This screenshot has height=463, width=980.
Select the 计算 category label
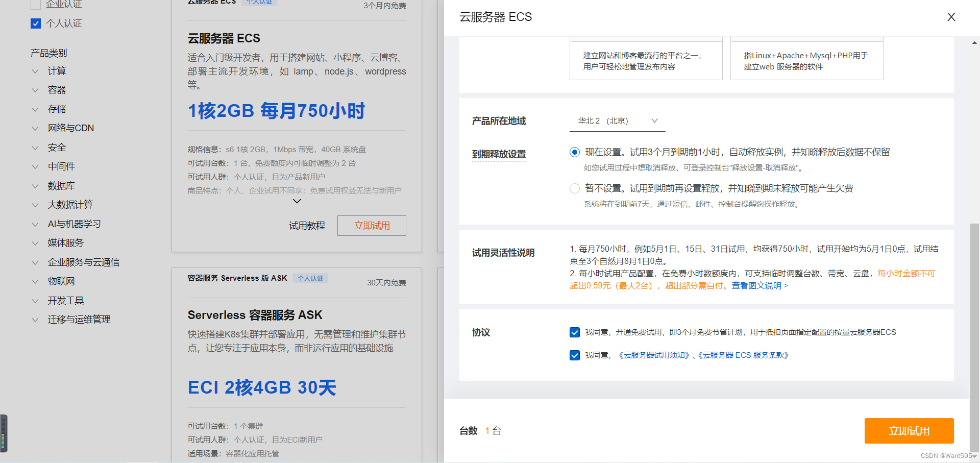click(57, 71)
